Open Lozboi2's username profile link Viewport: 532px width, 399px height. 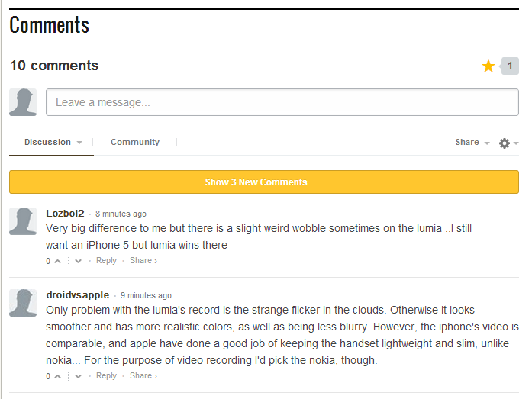click(x=65, y=214)
